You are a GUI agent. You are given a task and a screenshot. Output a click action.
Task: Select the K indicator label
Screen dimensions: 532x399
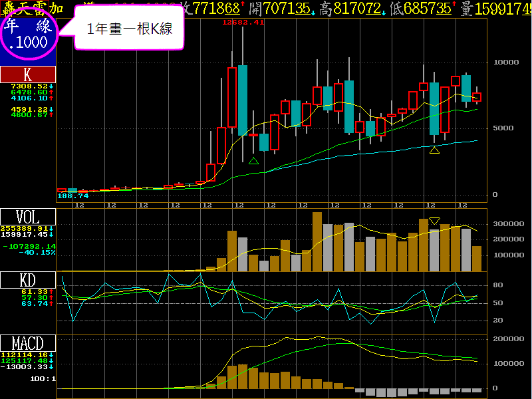tap(27, 74)
